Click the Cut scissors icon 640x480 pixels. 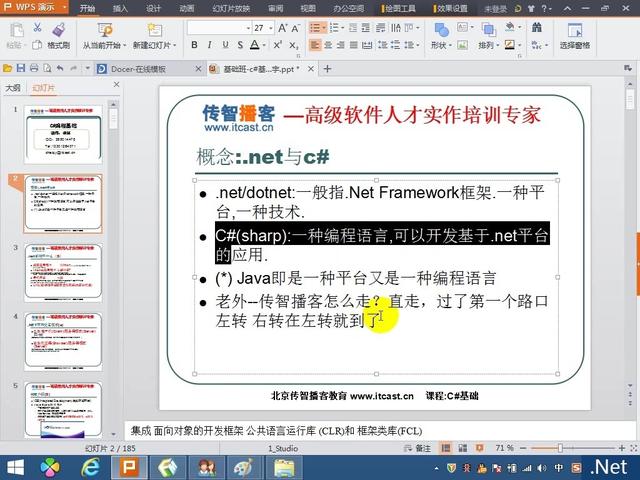[x=37, y=28]
